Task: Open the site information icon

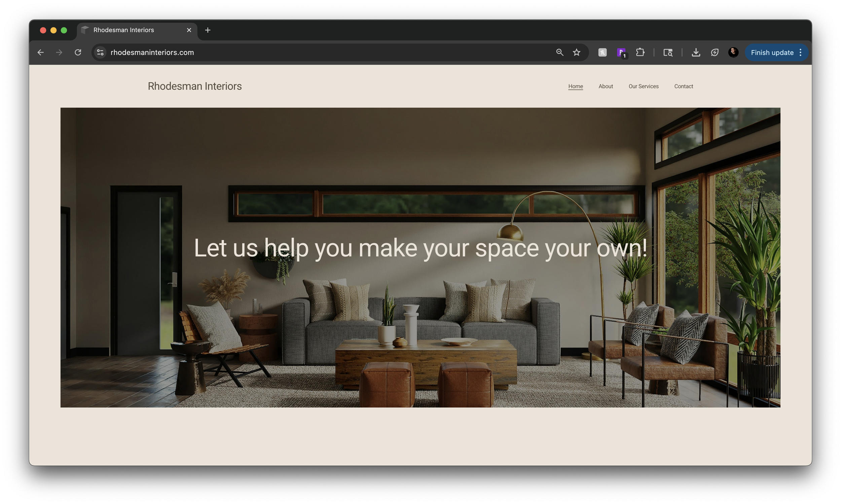Action: pos(100,52)
